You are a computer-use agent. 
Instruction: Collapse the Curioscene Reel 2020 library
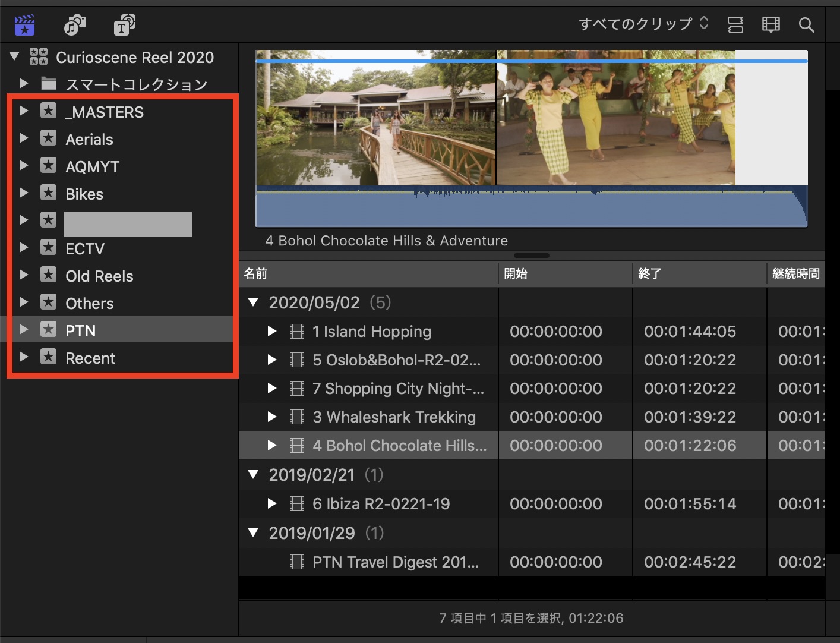pos(13,56)
